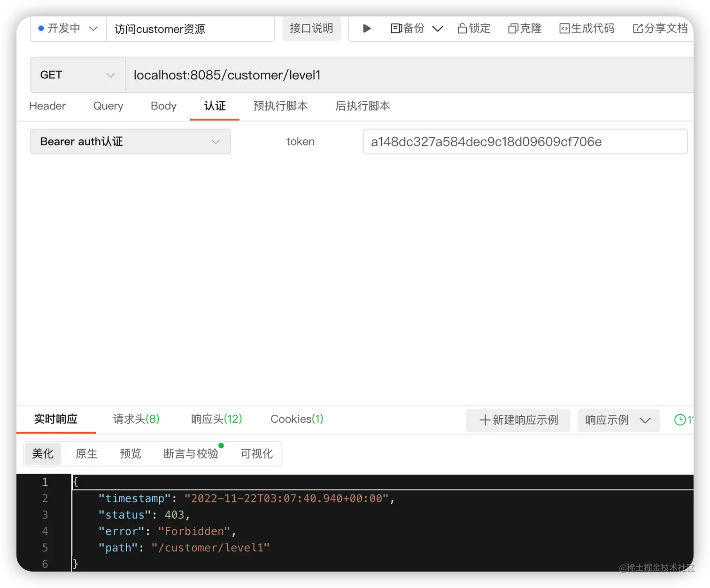Image resolution: width=710 pixels, height=588 pixels.
Task: Click 生成代码 generate code button
Action: click(587, 29)
